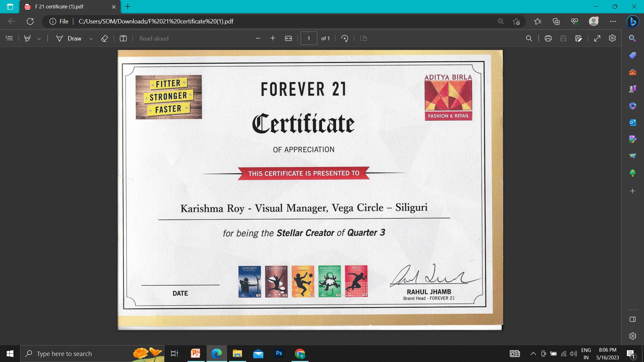Image resolution: width=644 pixels, height=362 pixels.
Task: Enter full screen with the expand arrows icon
Action: click(x=597, y=39)
